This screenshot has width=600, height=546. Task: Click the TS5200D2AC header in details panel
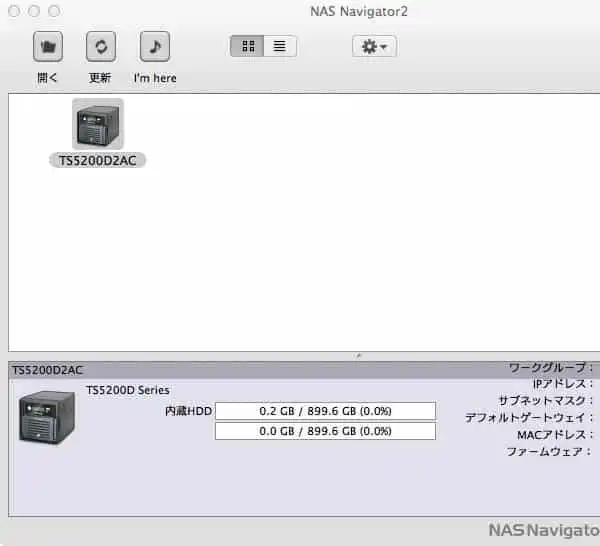(x=47, y=370)
